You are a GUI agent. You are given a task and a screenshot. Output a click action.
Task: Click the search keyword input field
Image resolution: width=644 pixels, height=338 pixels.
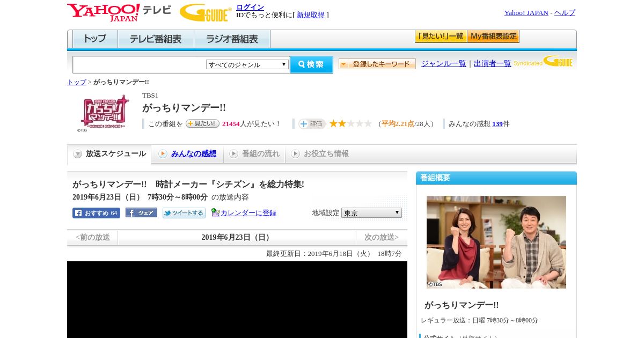click(140, 65)
